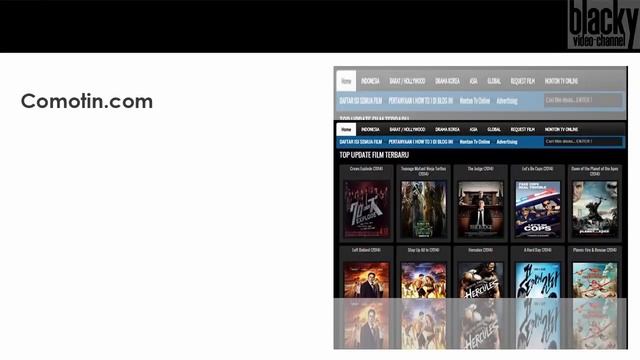Select DRAMA KOREA in the enlarged gray navigation bar
Image resolution: width=640 pixels, height=360 pixels.
pos(447,81)
